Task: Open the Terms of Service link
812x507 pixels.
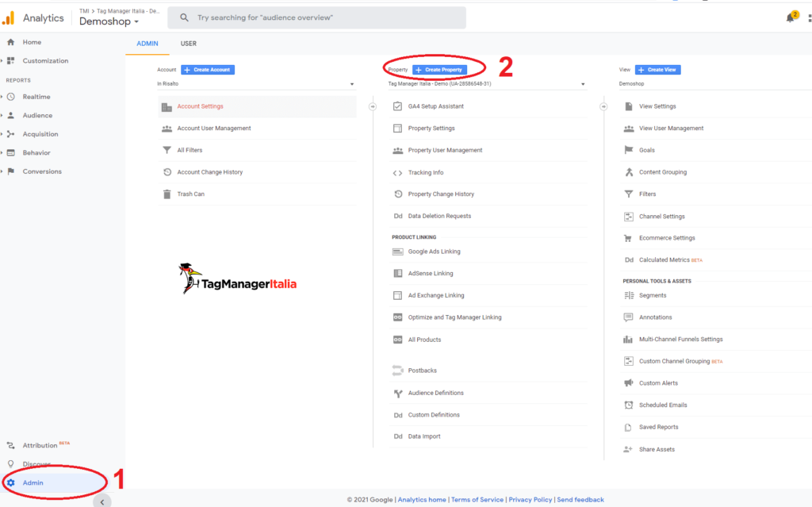Action: click(x=477, y=500)
